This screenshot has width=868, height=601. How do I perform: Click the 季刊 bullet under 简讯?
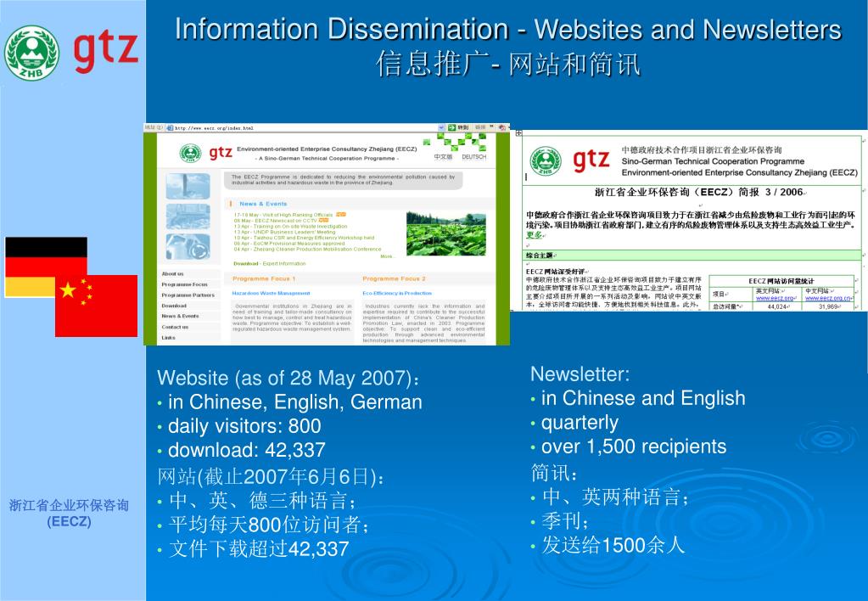click(x=564, y=520)
